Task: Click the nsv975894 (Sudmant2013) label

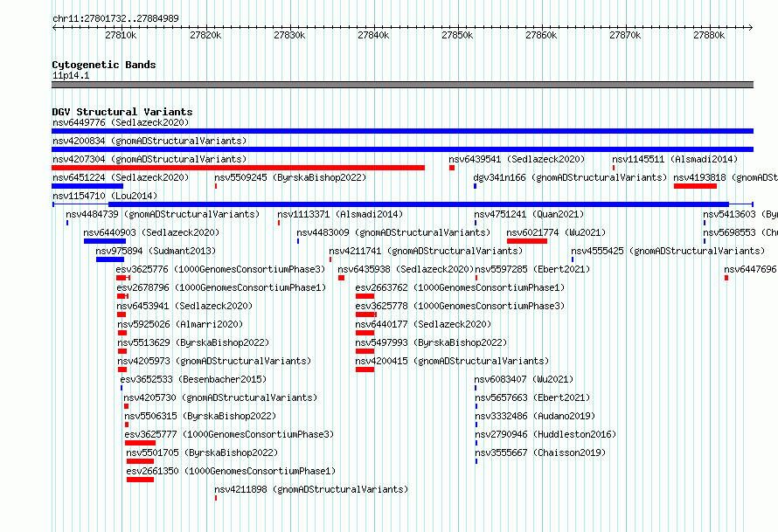Action: 156,251
